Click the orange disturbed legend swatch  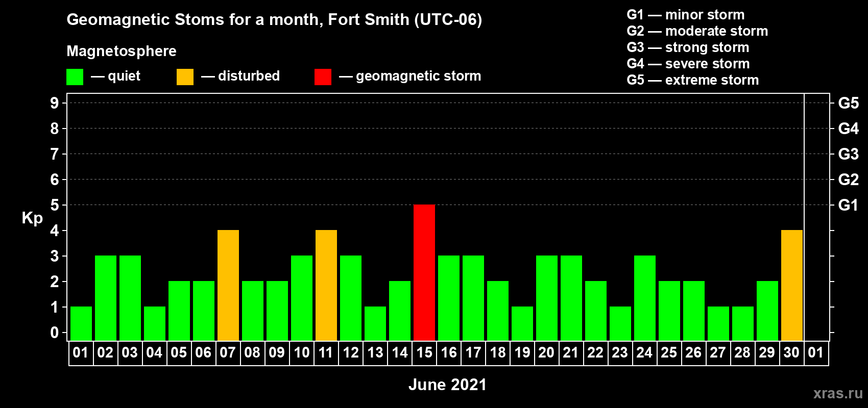(x=185, y=77)
